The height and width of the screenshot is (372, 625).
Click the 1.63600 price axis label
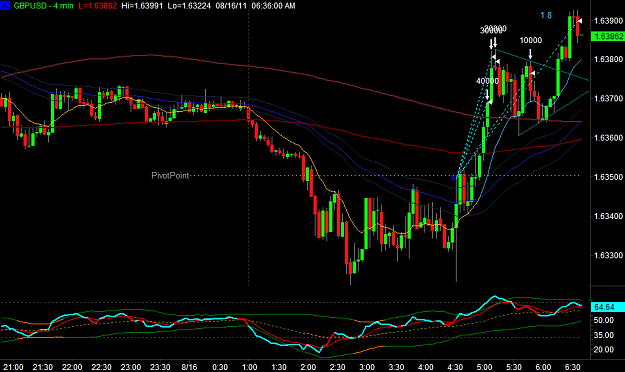[608, 138]
